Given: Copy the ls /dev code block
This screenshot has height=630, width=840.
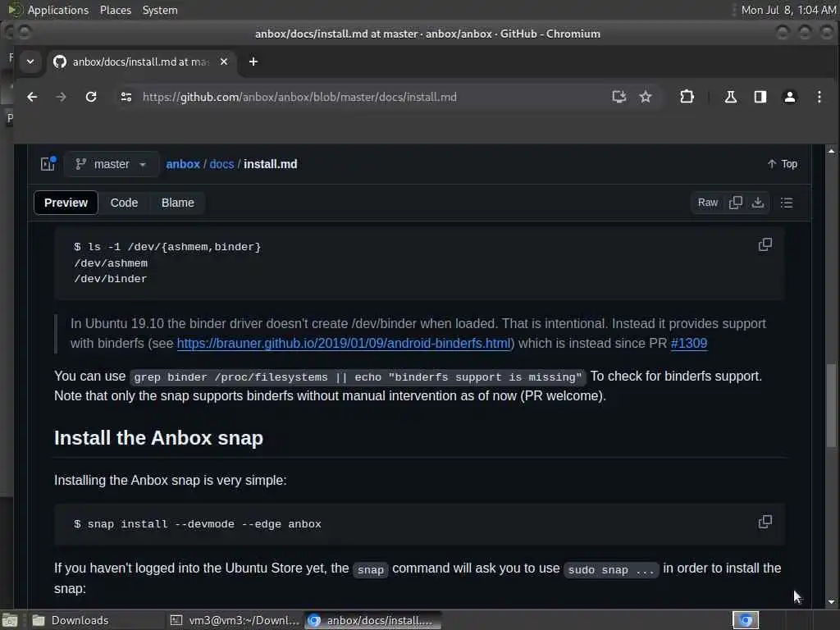Looking at the screenshot, I should [765, 244].
